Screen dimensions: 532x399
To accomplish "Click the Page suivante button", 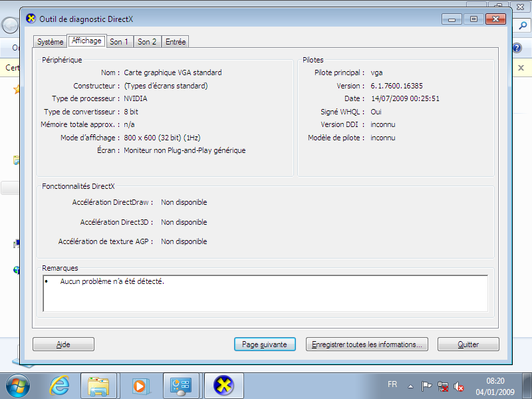I will (264, 344).
